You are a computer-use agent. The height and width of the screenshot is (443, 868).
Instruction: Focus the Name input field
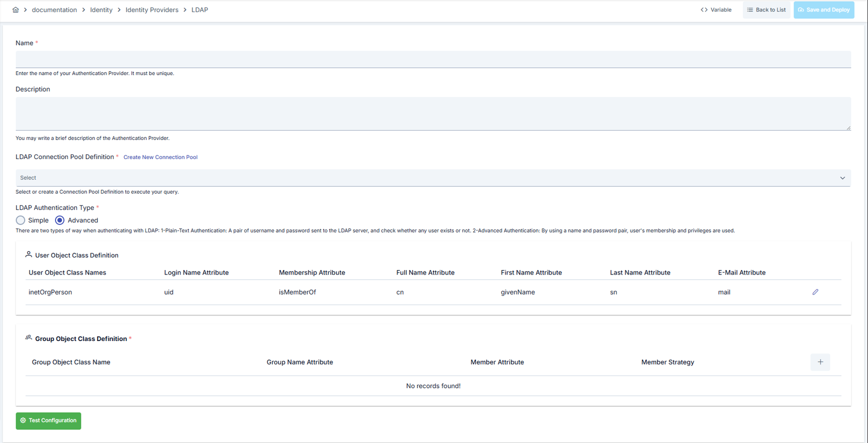coord(433,59)
